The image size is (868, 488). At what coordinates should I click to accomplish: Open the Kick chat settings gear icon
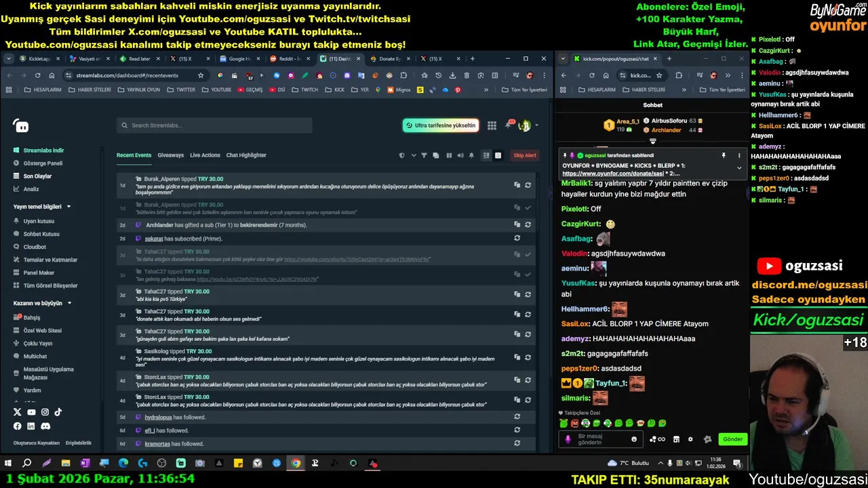[690, 439]
